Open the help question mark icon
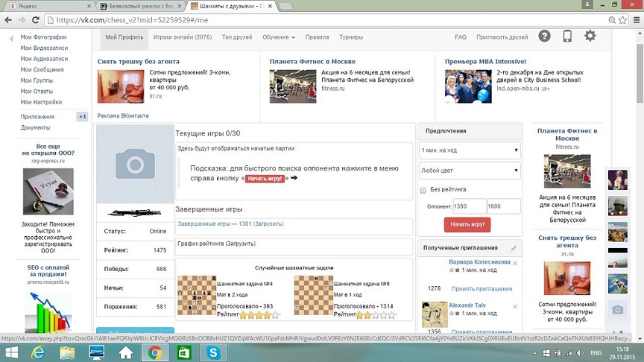 tap(545, 36)
